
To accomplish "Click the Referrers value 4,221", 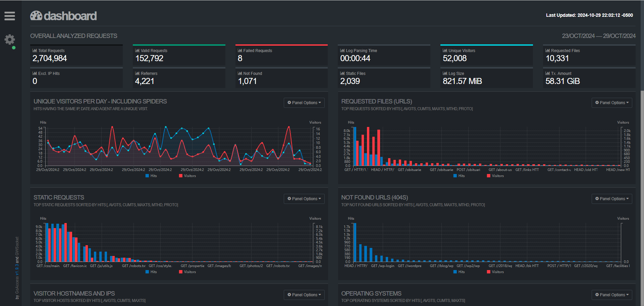I will (x=145, y=81).
